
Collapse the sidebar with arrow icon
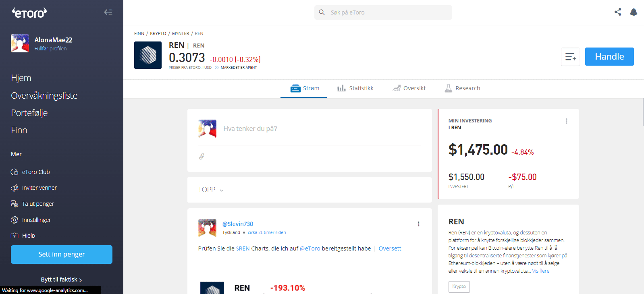pos(108,12)
